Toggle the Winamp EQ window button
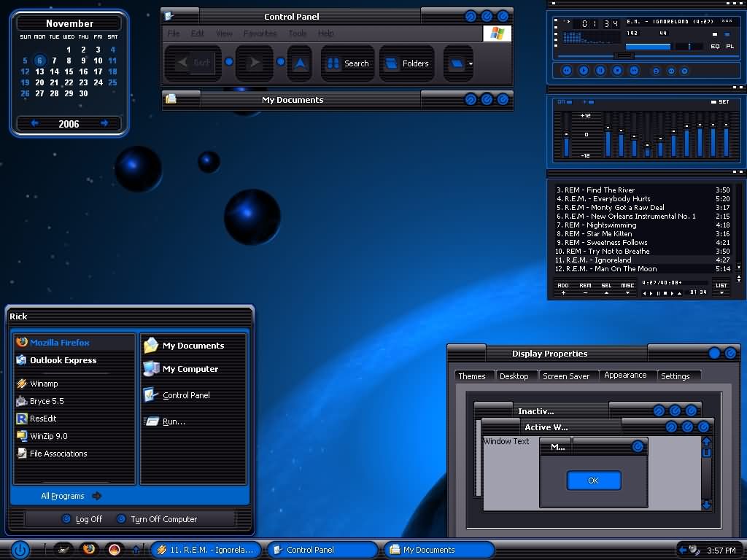This screenshot has width=747, height=560. tap(715, 46)
